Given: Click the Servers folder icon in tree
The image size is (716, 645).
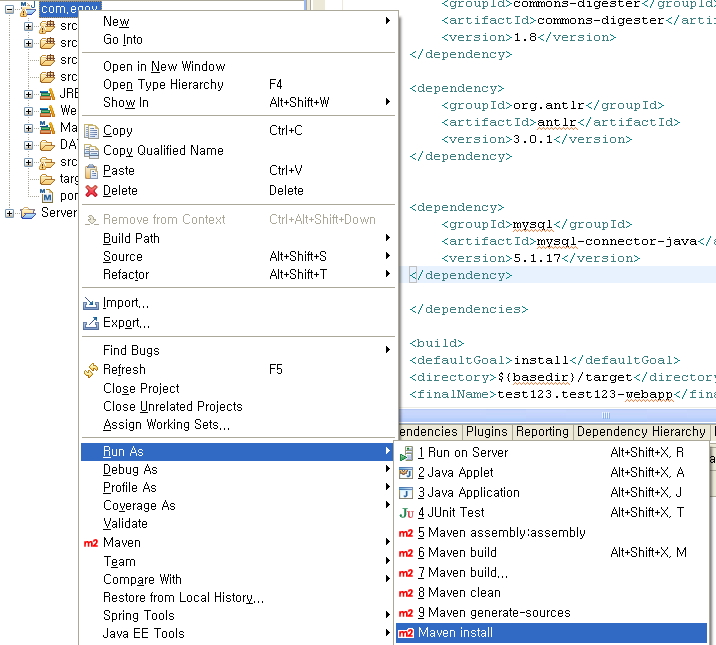Looking at the screenshot, I should [x=28, y=213].
